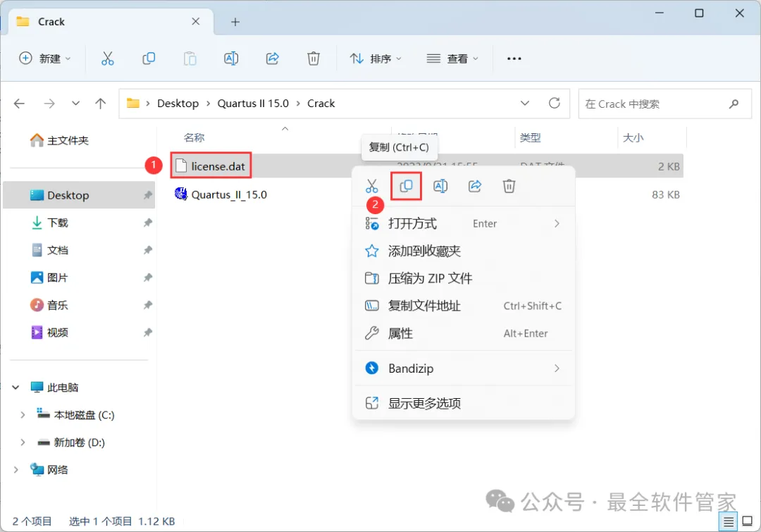
Task: Click the toolbar Delete trash icon
Action: (x=314, y=58)
